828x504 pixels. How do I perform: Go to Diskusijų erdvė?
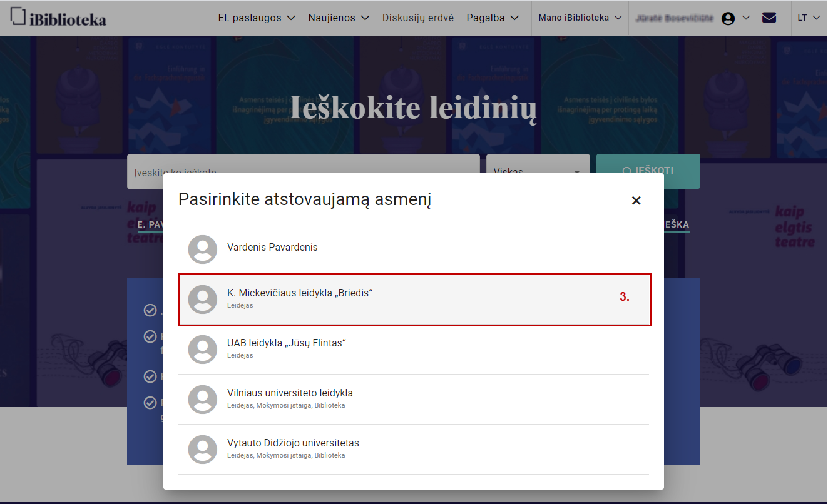(418, 18)
